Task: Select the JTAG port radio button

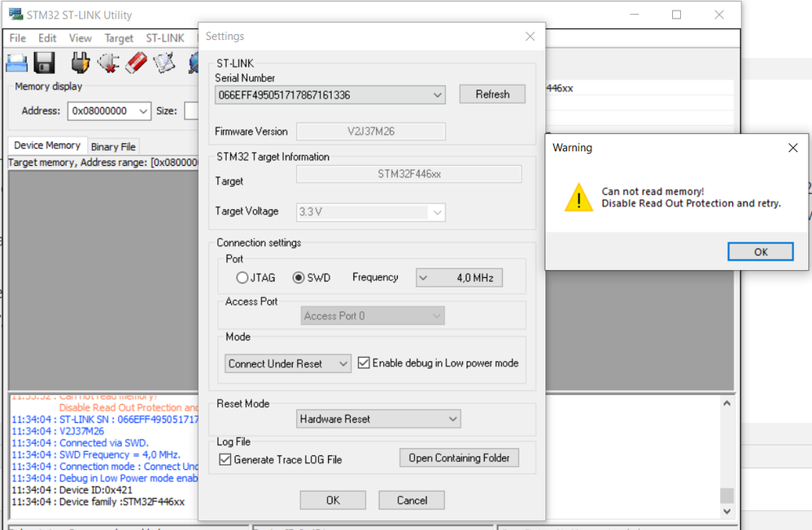Action: click(242, 277)
